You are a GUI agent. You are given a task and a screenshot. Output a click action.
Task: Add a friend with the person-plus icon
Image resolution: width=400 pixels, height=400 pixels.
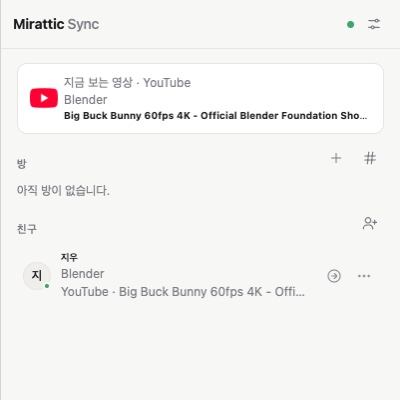click(x=370, y=223)
